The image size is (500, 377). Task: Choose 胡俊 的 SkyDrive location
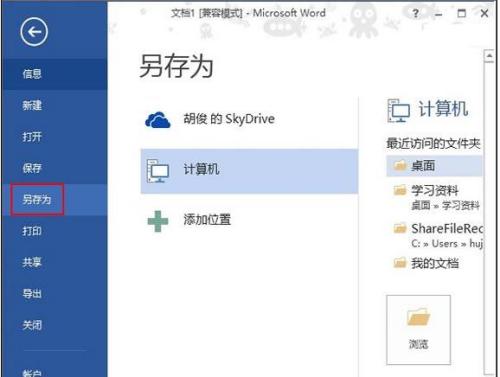pyautogui.click(x=249, y=119)
